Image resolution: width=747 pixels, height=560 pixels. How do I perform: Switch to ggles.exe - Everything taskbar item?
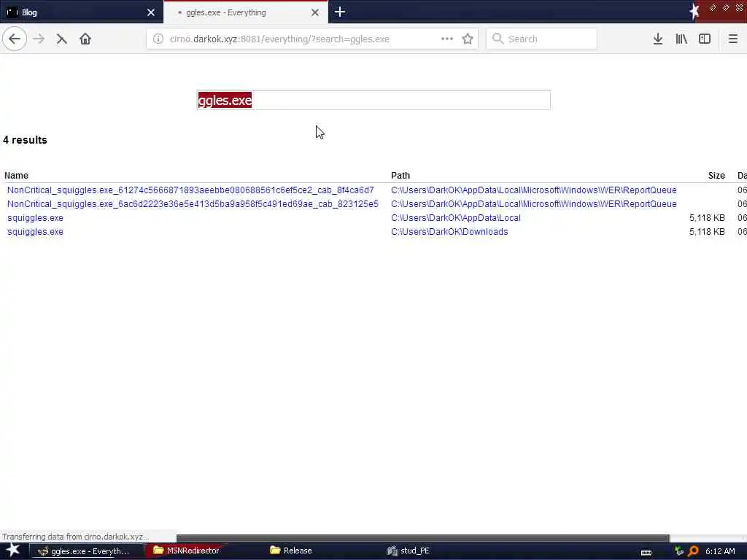pyautogui.click(x=87, y=551)
